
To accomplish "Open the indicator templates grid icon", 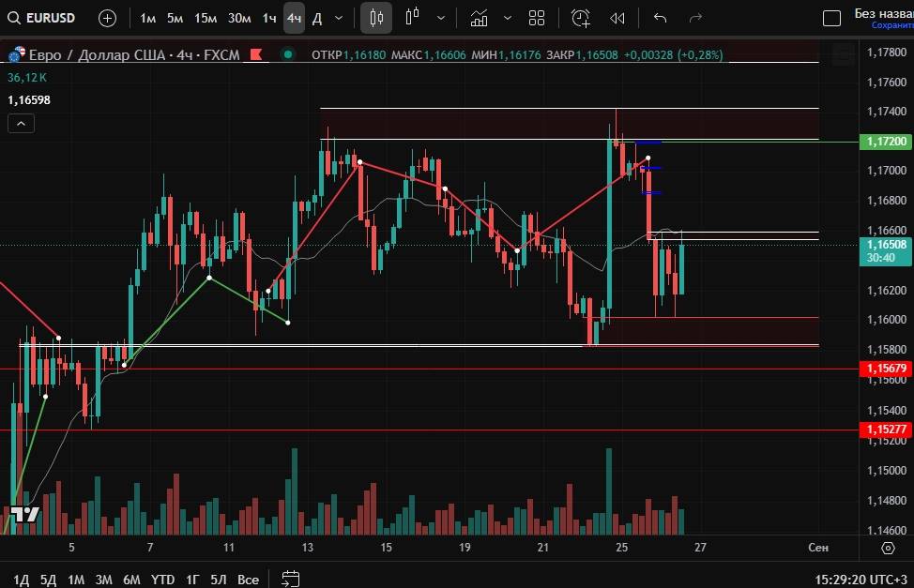I will click(x=537, y=18).
